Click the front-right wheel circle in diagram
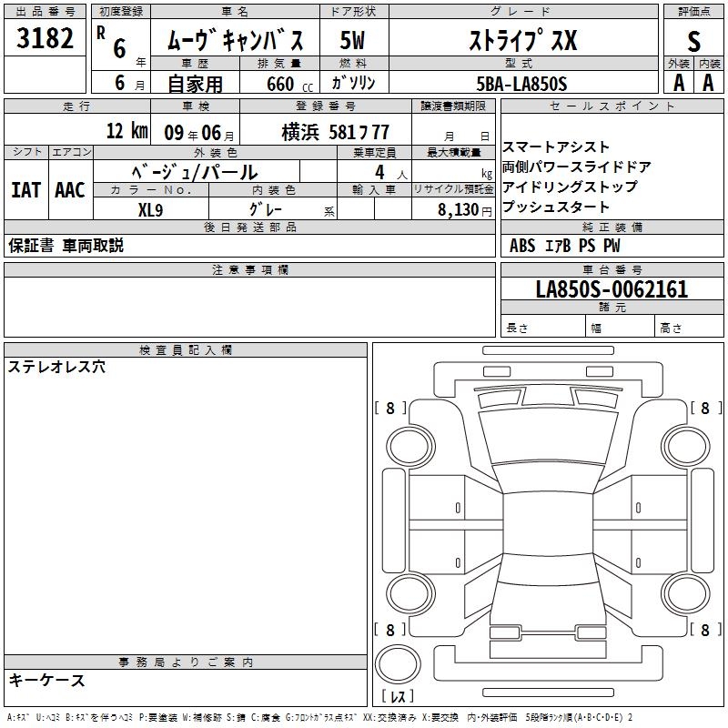 tap(686, 446)
